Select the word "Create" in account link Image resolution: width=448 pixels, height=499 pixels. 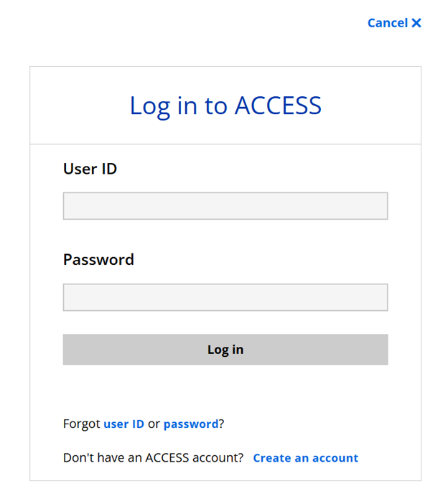(272, 458)
